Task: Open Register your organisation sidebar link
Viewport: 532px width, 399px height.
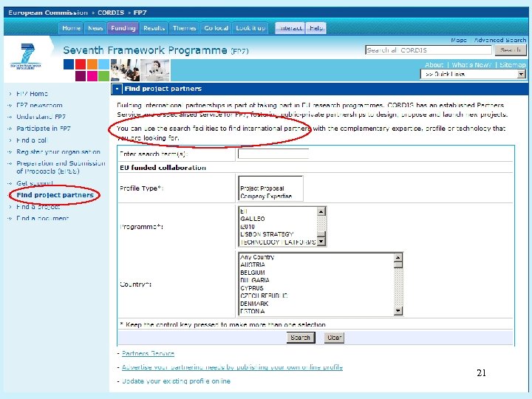Action: (x=58, y=151)
